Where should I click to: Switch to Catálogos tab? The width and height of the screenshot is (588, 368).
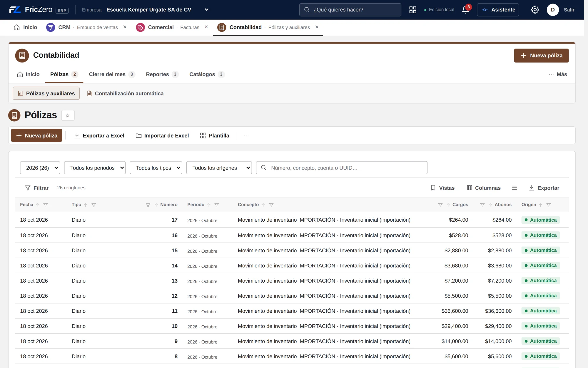click(x=207, y=74)
